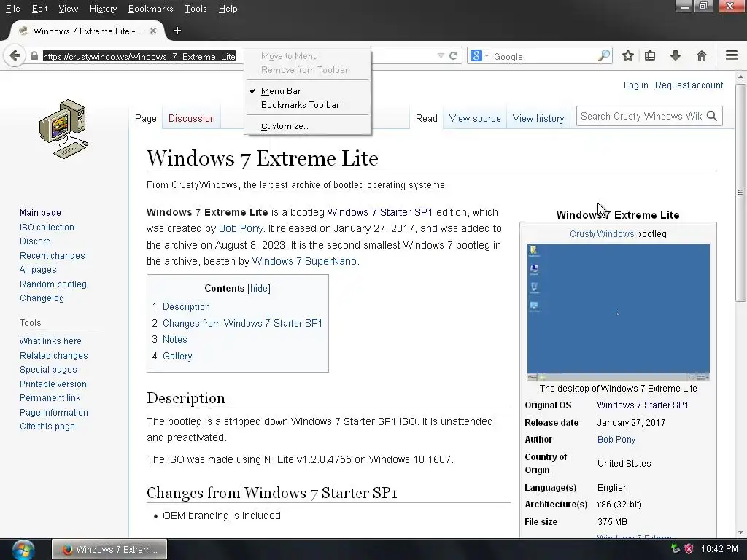The height and width of the screenshot is (560, 747).
Task: Click the Google search engine icon
Action: tap(476, 56)
